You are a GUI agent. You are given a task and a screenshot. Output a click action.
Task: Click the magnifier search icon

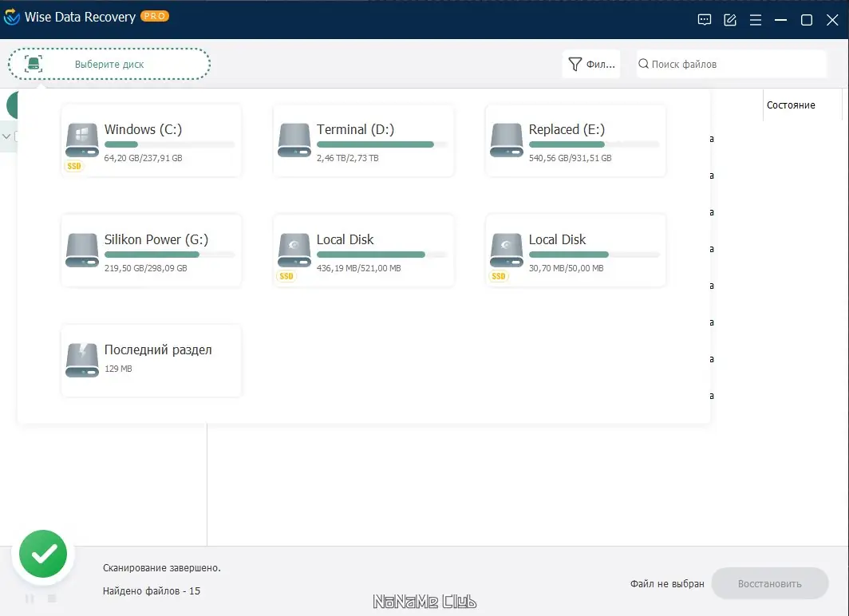pos(643,64)
